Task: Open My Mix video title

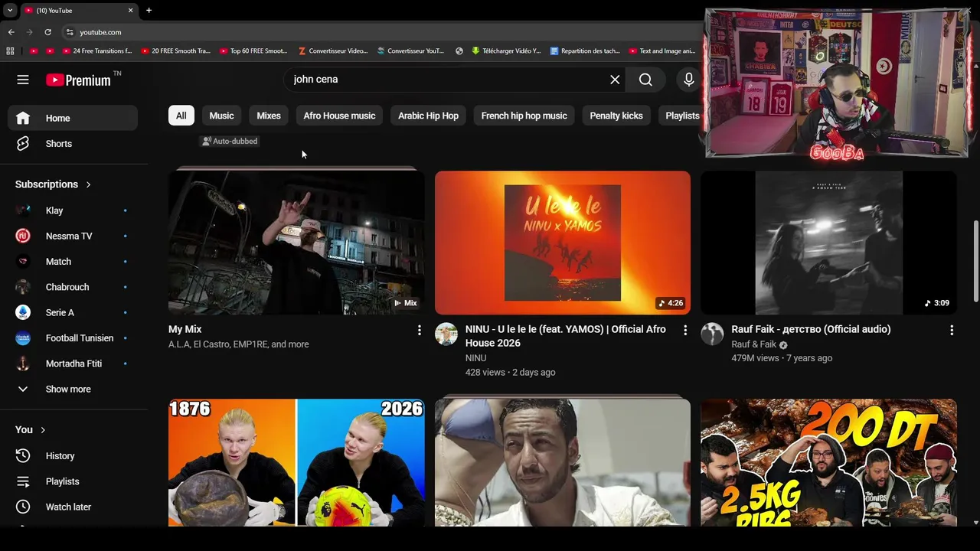Action: pos(185,329)
